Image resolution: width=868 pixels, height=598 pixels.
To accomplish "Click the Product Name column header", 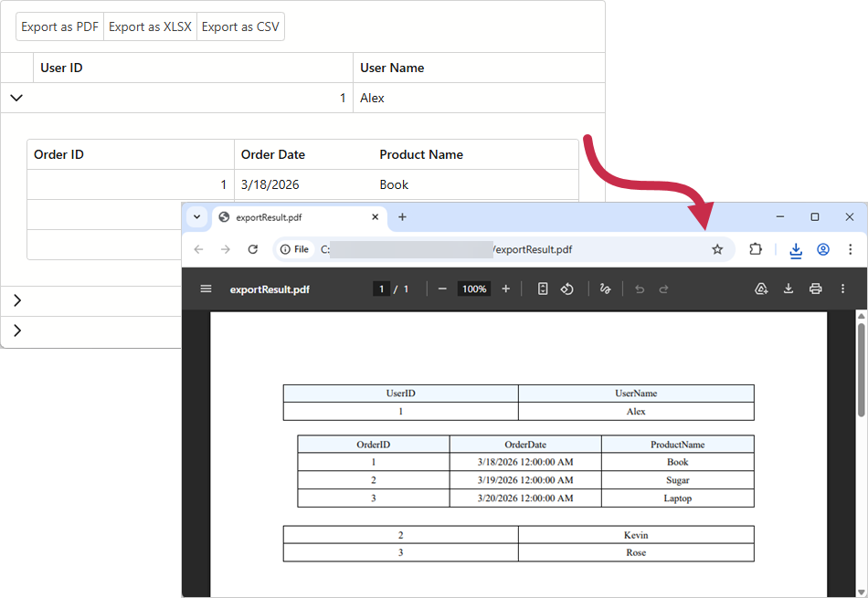I will (475, 154).
